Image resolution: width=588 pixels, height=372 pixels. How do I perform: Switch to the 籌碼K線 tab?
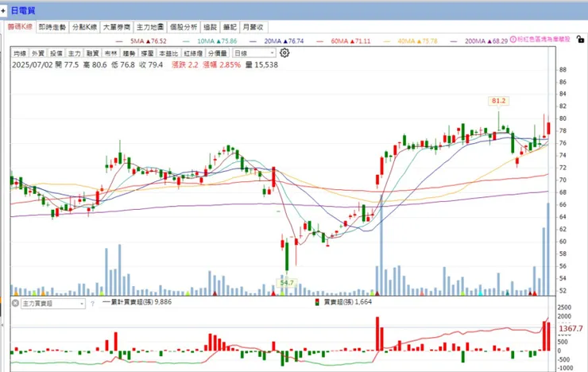pos(20,27)
